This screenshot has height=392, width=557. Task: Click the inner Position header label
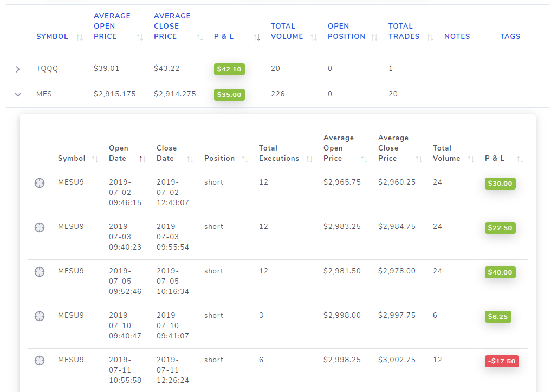pos(219,159)
